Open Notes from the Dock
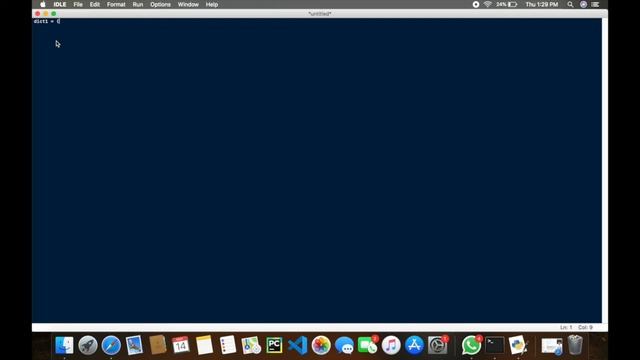The width and height of the screenshot is (640, 360). pyautogui.click(x=204, y=345)
